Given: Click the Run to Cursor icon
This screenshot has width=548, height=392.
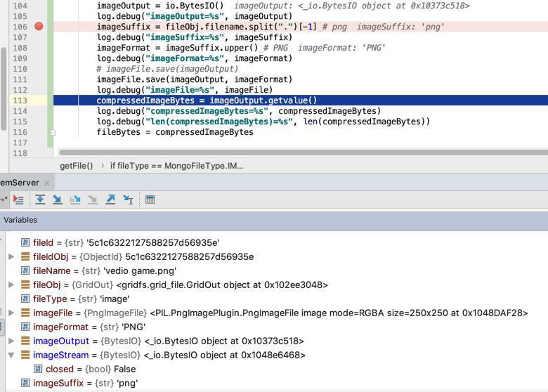Looking at the screenshot, I should [128, 200].
